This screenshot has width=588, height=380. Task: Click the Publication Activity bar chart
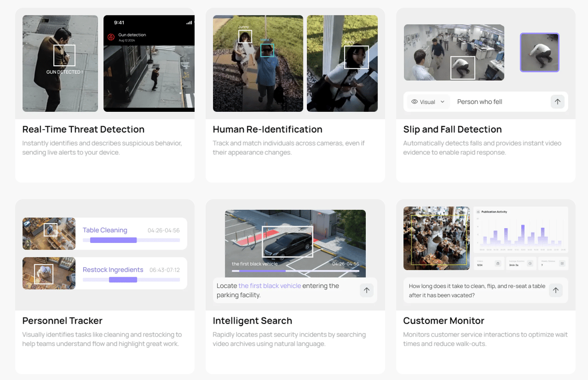(x=521, y=234)
